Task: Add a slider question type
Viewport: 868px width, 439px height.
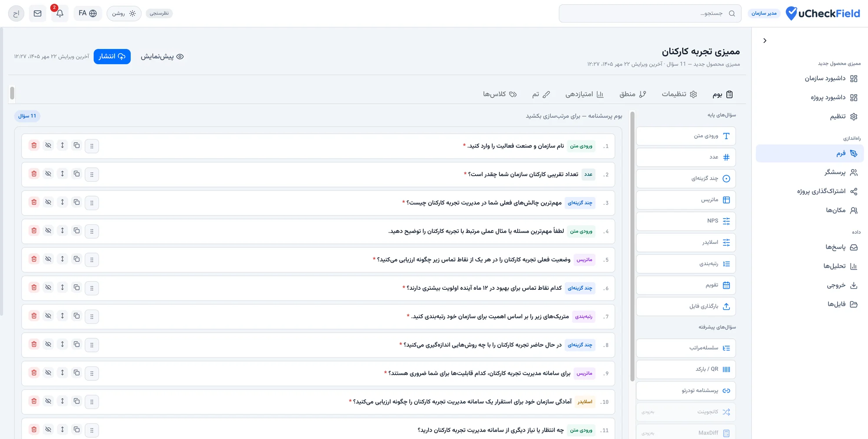Action: pos(686,242)
